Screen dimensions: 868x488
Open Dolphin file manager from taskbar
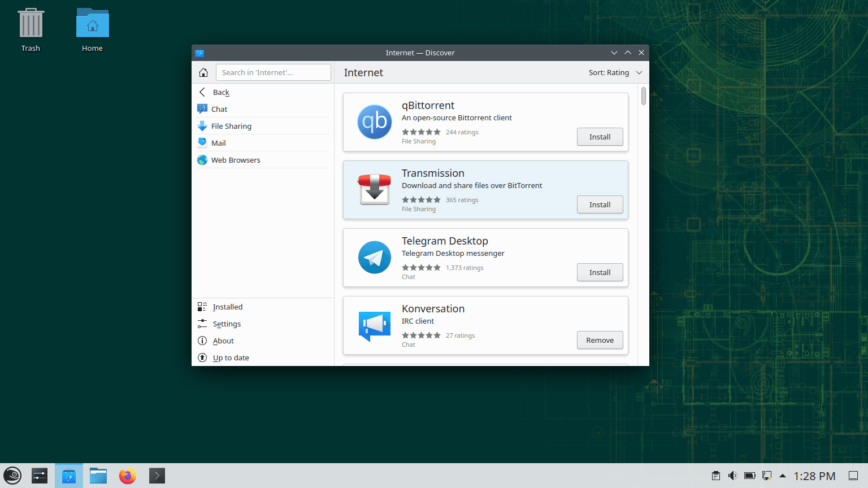click(98, 476)
